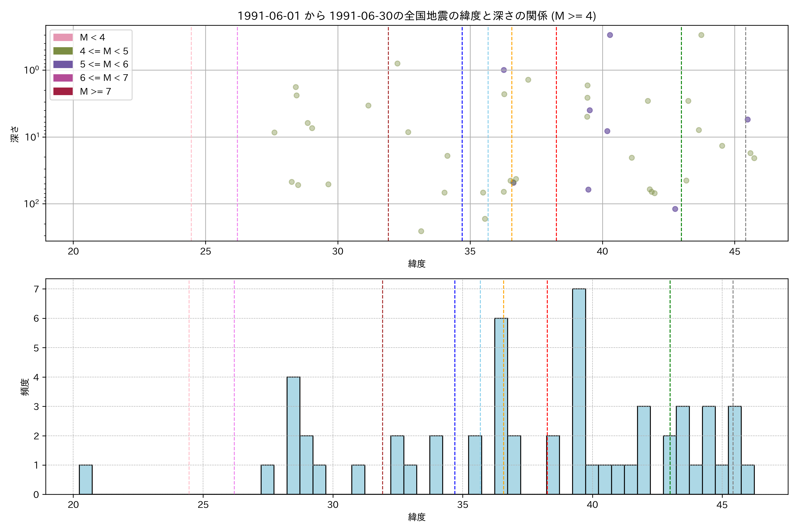Click the purple '5 <= M < 6' legend swatch
Screen dimensions: 798x532
click(x=63, y=65)
